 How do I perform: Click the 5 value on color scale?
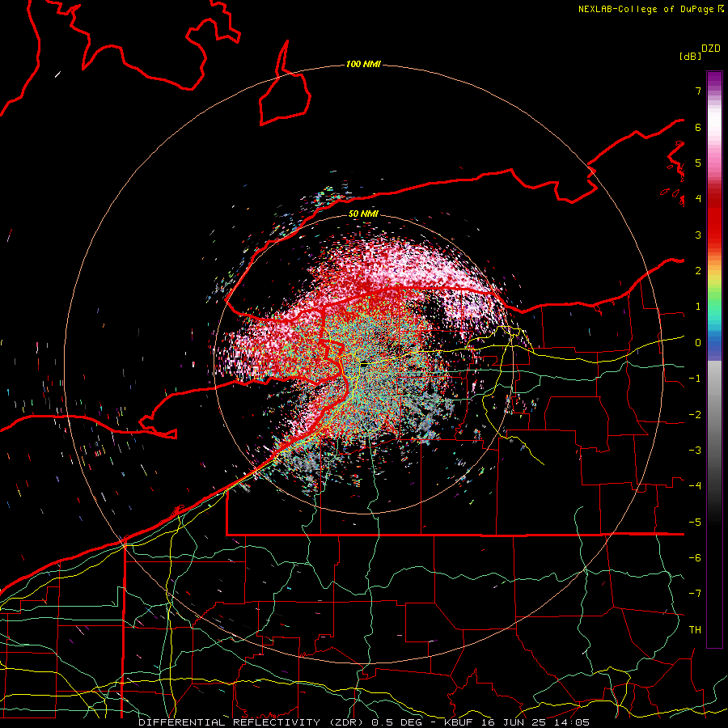tap(698, 163)
